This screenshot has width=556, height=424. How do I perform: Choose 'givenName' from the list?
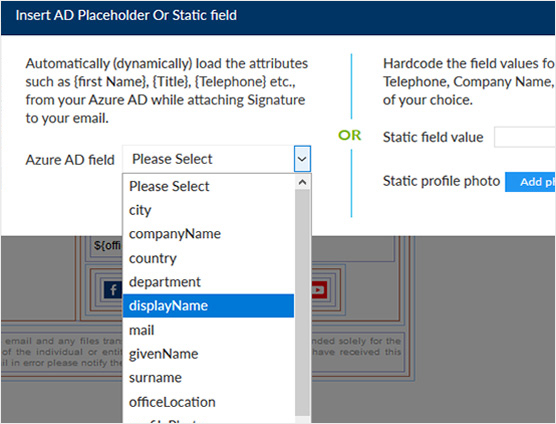(208, 354)
